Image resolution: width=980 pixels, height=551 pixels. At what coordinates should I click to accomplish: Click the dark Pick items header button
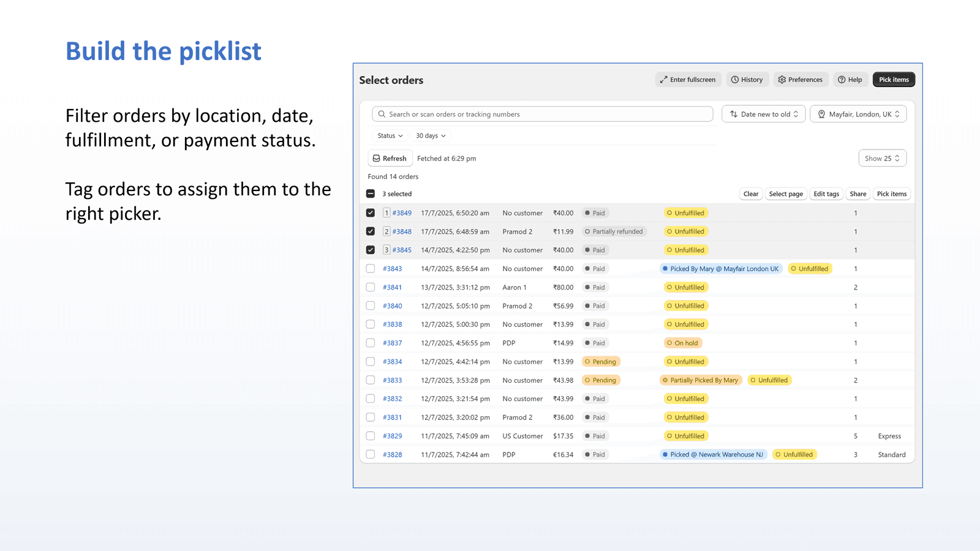click(894, 80)
